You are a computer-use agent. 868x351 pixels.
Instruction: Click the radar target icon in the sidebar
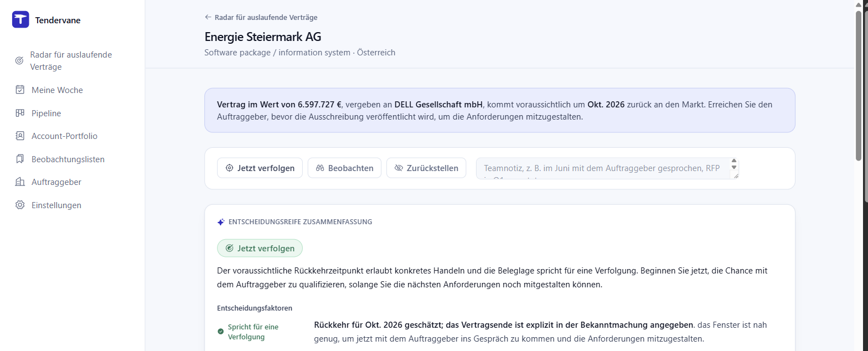(19, 61)
